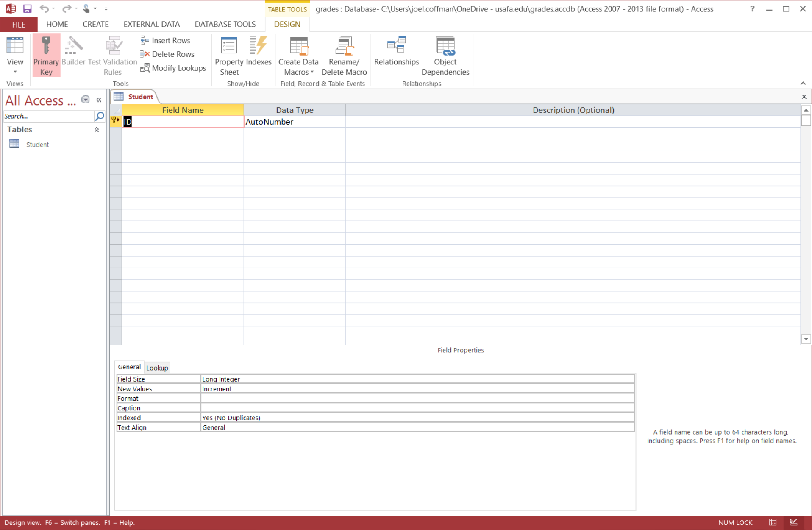
Task: Click the View button icon in the ribbon
Action: pos(15,46)
